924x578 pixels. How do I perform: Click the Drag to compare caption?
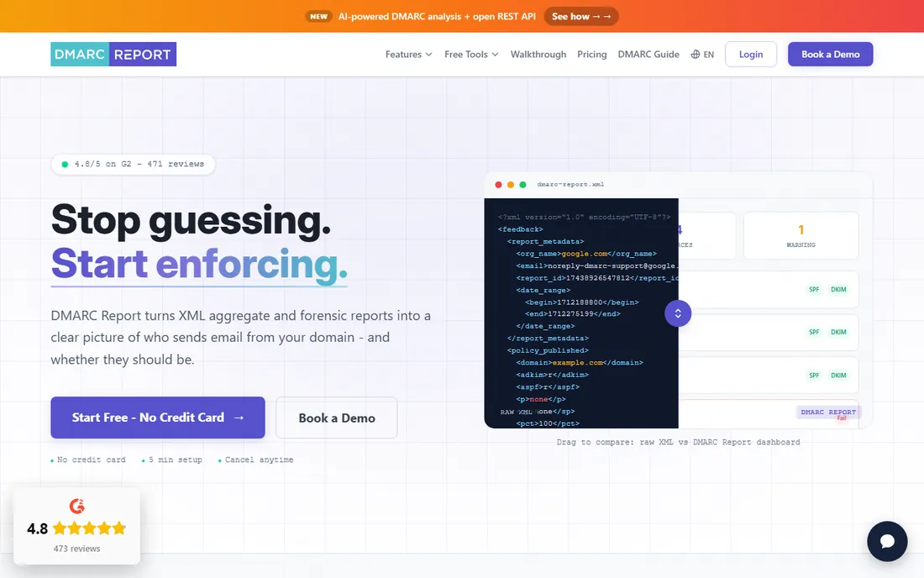coord(678,442)
